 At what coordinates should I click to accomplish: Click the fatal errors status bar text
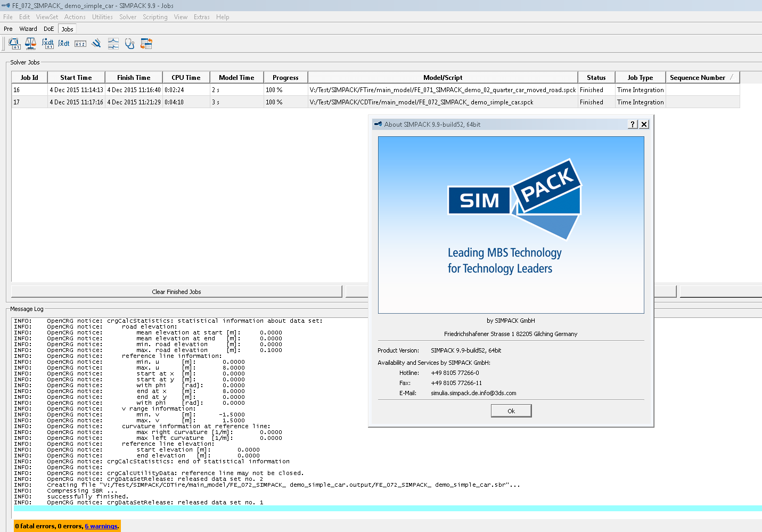[67, 526]
